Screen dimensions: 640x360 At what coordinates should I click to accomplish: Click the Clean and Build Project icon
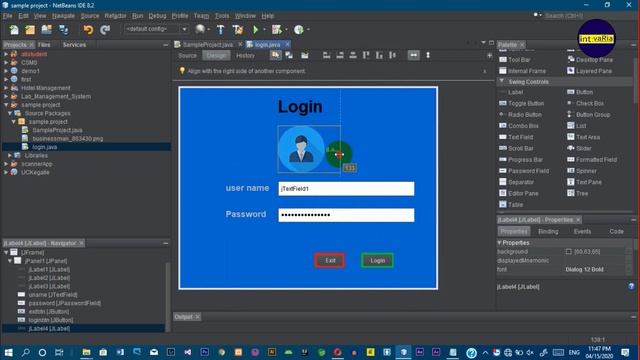238,29
